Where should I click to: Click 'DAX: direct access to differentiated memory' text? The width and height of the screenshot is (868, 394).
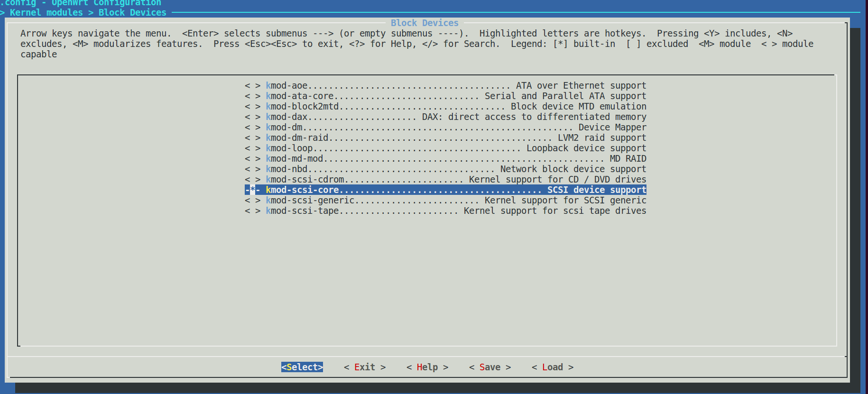tap(534, 117)
